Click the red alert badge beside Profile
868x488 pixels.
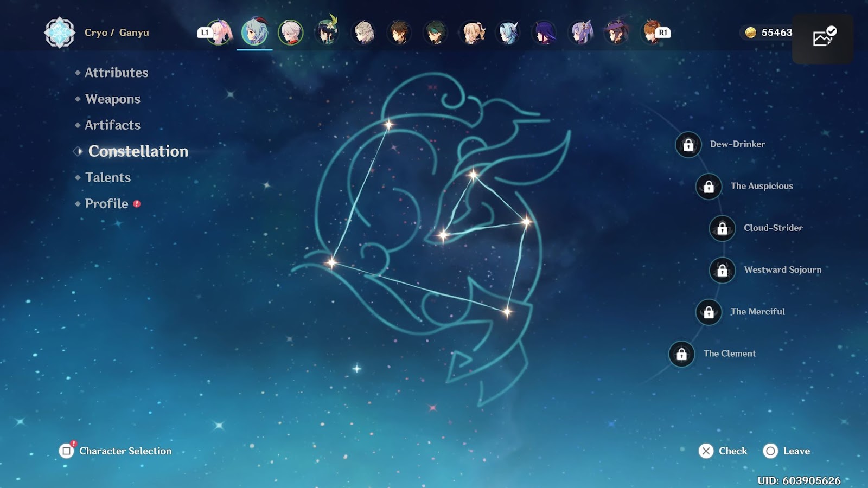click(x=137, y=204)
